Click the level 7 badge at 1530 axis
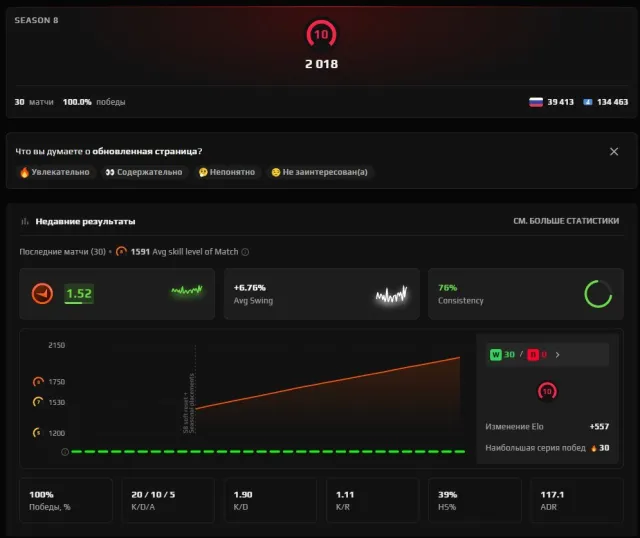 (38, 402)
